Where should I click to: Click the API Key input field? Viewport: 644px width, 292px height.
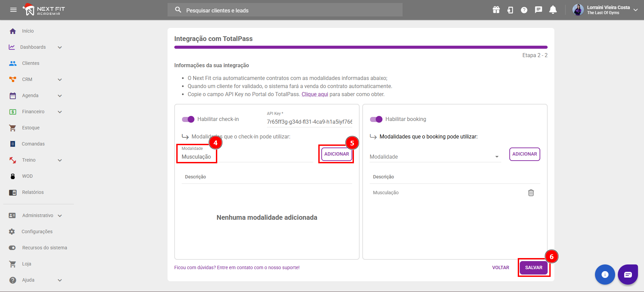[x=310, y=121]
